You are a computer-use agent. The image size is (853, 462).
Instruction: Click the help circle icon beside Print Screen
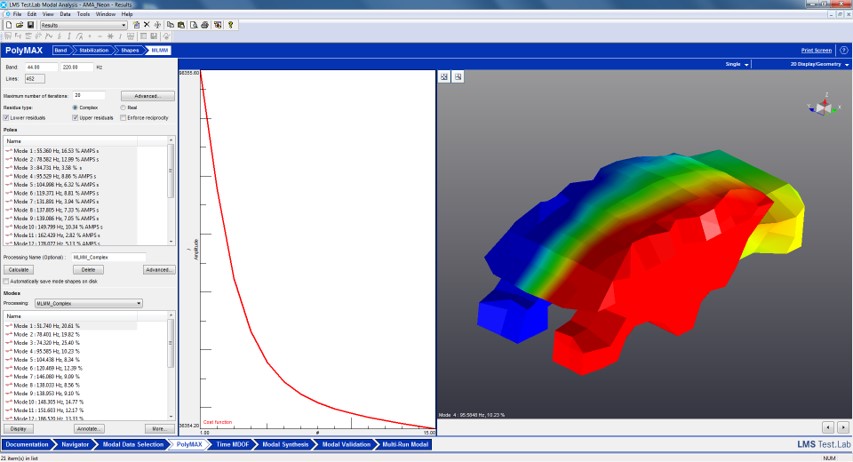point(844,50)
